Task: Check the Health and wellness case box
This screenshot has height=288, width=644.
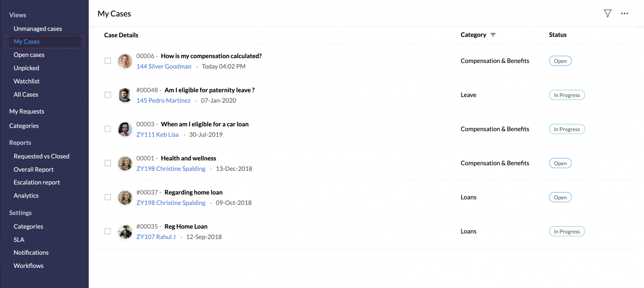Action: [108, 163]
